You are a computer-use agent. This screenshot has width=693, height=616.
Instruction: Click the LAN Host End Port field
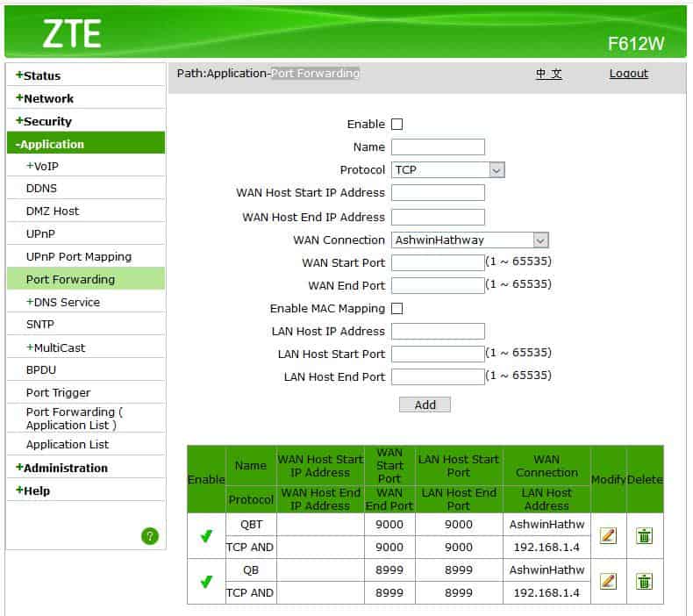point(438,377)
